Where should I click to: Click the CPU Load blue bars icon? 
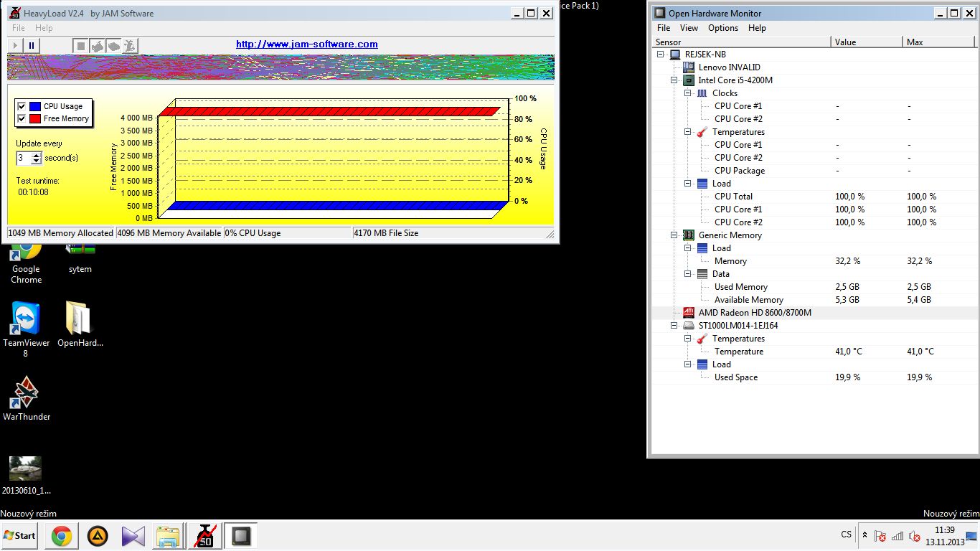pos(702,184)
